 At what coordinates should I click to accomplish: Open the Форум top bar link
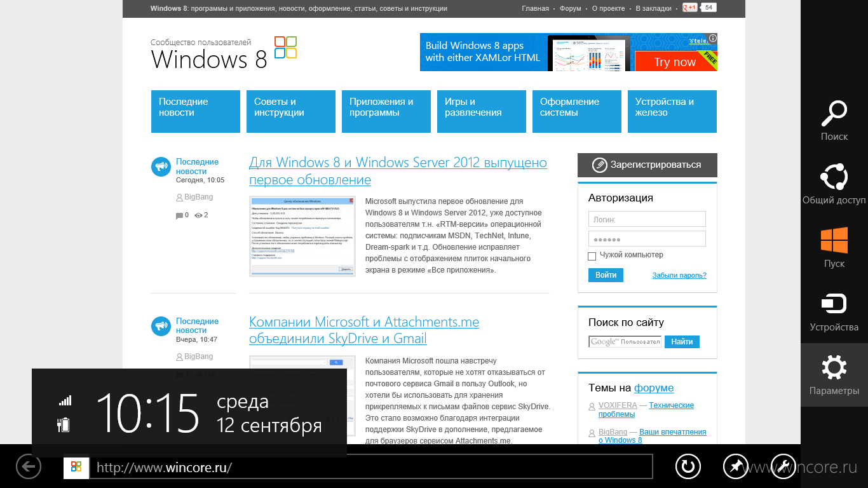[571, 9]
